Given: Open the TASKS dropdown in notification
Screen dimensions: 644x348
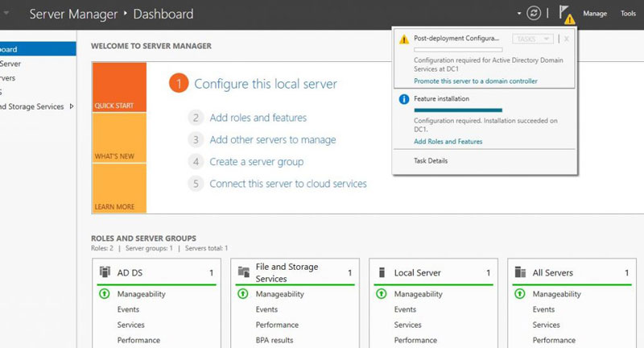Looking at the screenshot, I should tap(533, 39).
